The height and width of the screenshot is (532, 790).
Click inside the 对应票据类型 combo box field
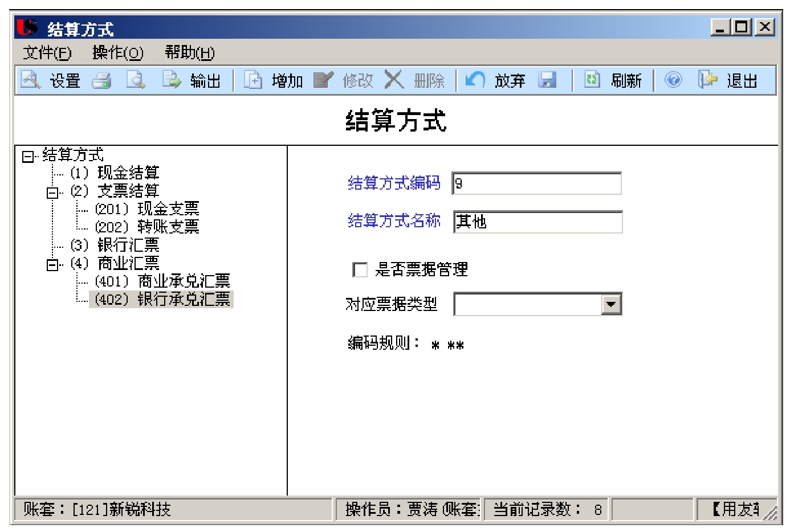click(528, 304)
